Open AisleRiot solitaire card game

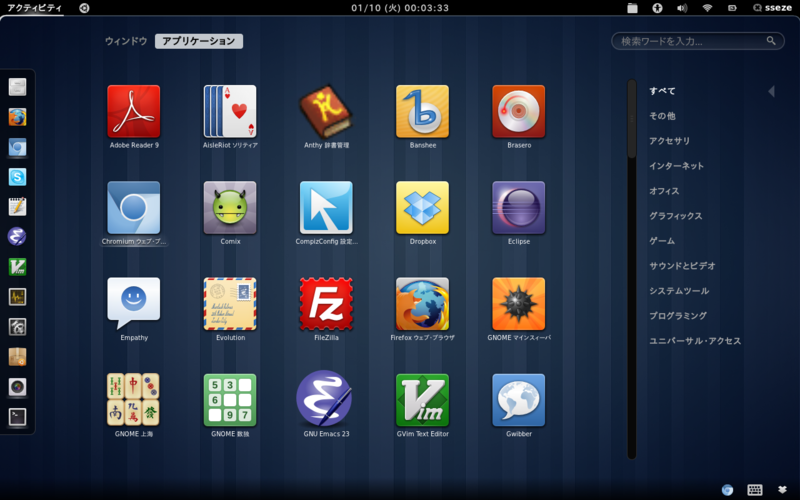[x=230, y=111]
